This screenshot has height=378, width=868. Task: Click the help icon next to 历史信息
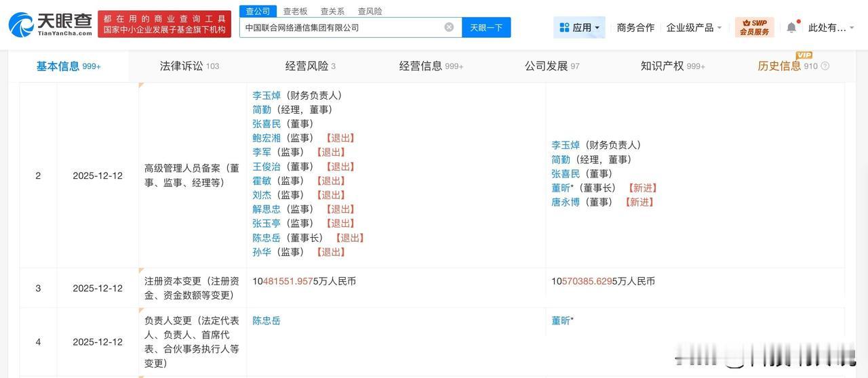825,66
